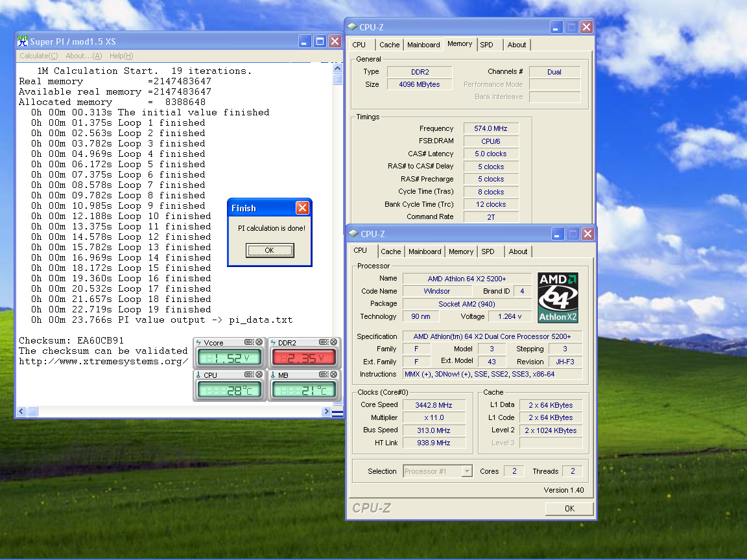Close the CPU temperature gadget
The width and height of the screenshot is (747, 560).
259,375
